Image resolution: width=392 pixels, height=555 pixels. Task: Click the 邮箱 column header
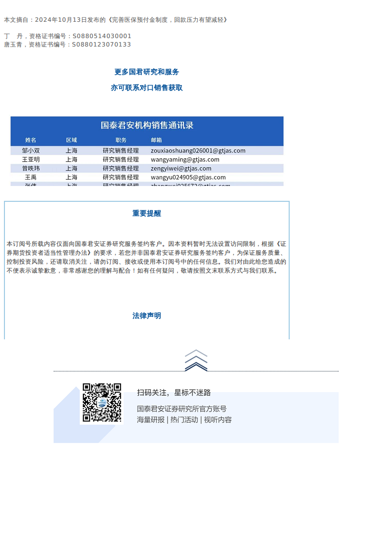[x=156, y=140]
